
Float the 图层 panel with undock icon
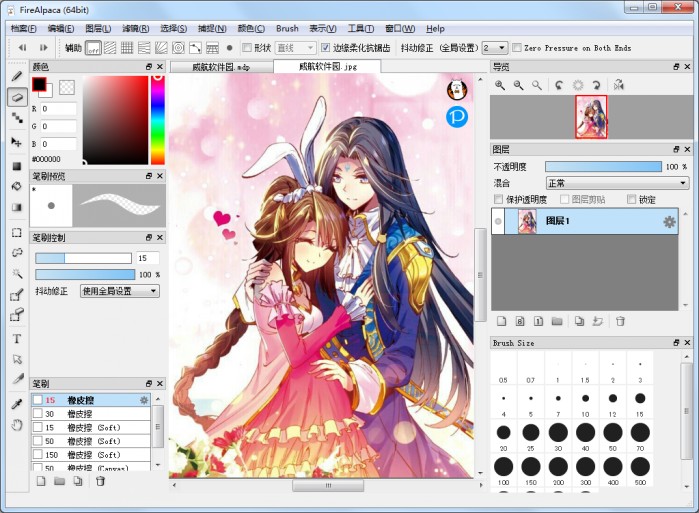tap(676, 149)
